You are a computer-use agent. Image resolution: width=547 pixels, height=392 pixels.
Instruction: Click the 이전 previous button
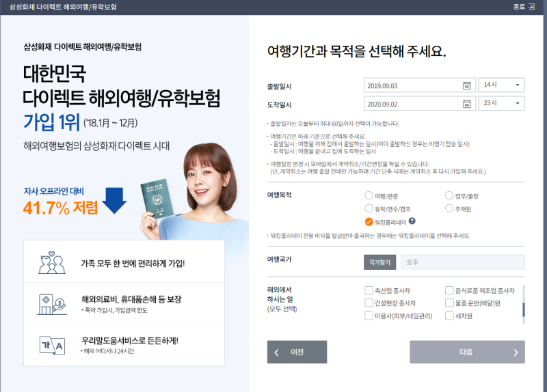tap(297, 352)
